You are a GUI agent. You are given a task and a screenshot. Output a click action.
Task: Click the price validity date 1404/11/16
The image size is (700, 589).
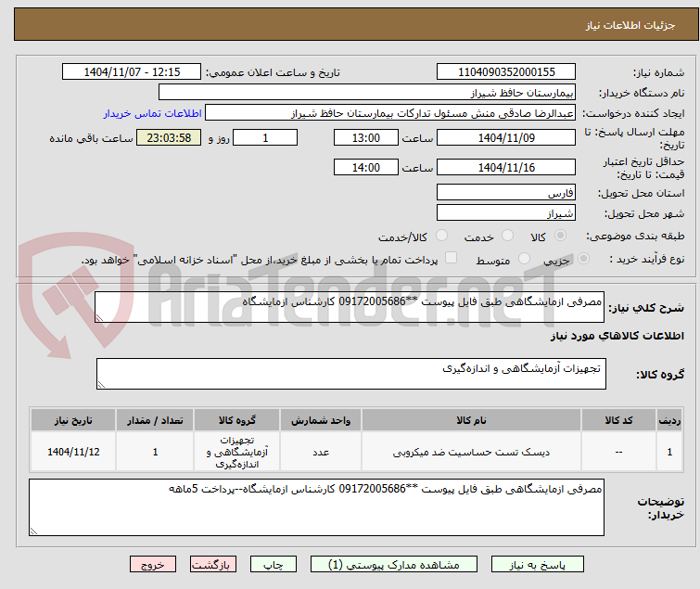(506, 167)
